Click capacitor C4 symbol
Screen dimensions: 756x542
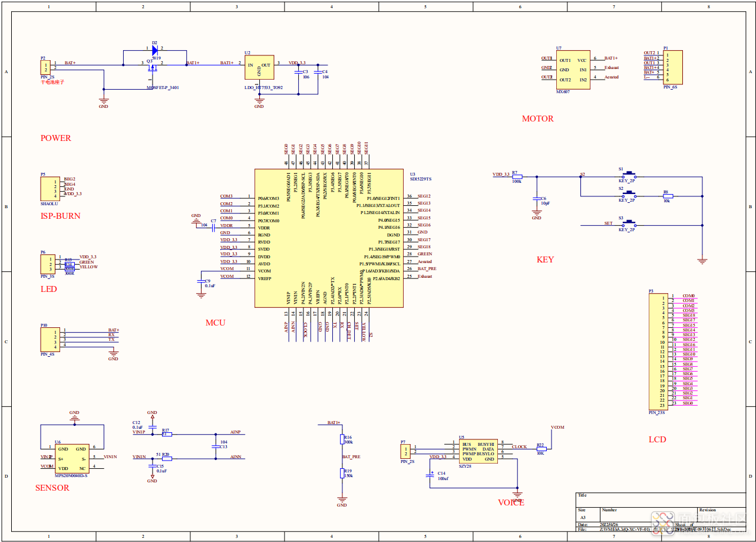click(x=318, y=73)
